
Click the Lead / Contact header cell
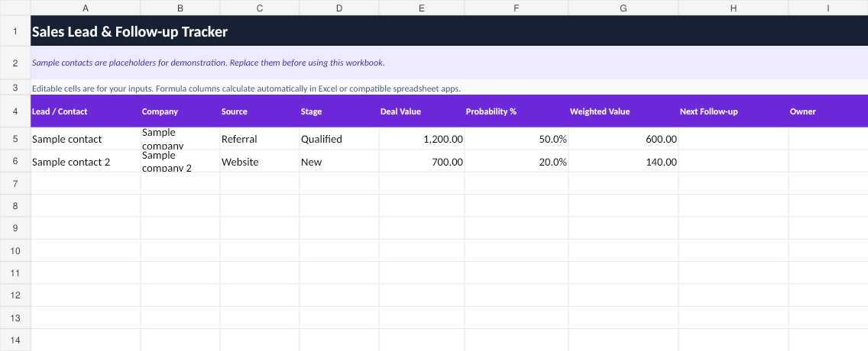click(86, 111)
